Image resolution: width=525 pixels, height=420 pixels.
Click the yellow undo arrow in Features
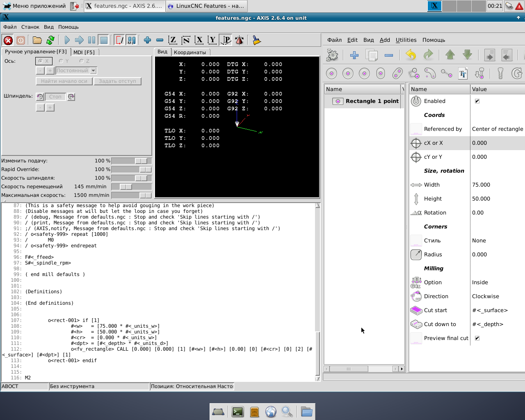point(411,55)
